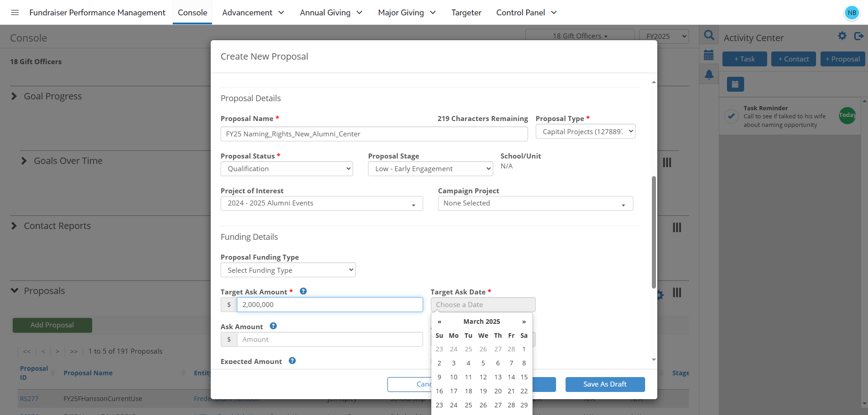
Task: Mark the Task Reminder check circle complete
Action: pos(731,116)
